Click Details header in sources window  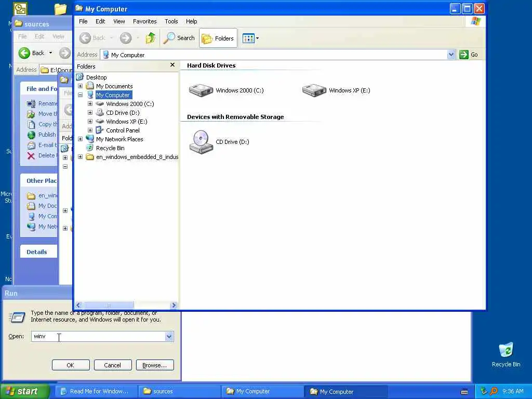tap(37, 252)
